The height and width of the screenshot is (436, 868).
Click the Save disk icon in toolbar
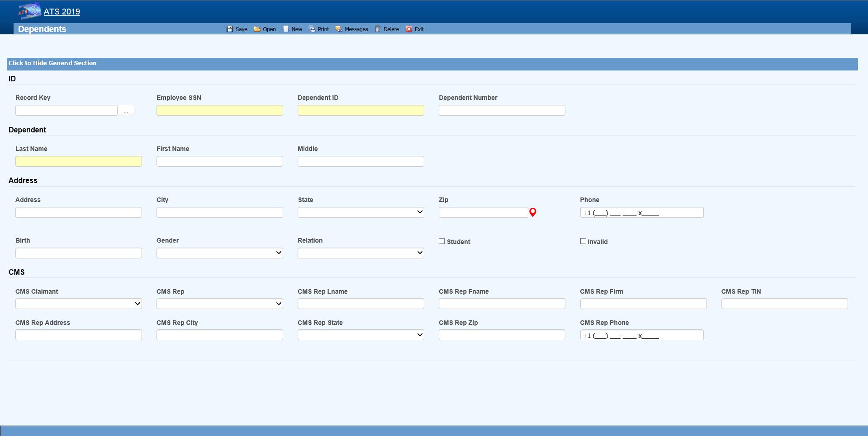click(230, 29)
